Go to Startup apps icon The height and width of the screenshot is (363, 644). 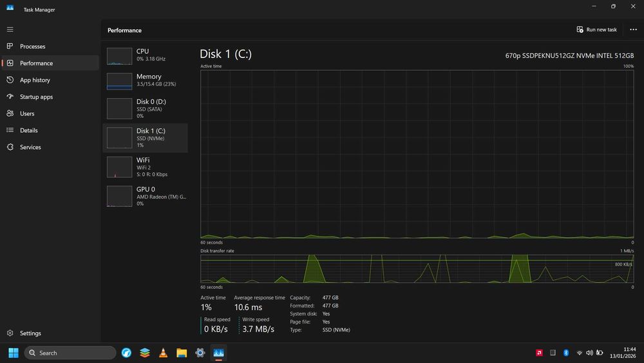tap(10, 97)
